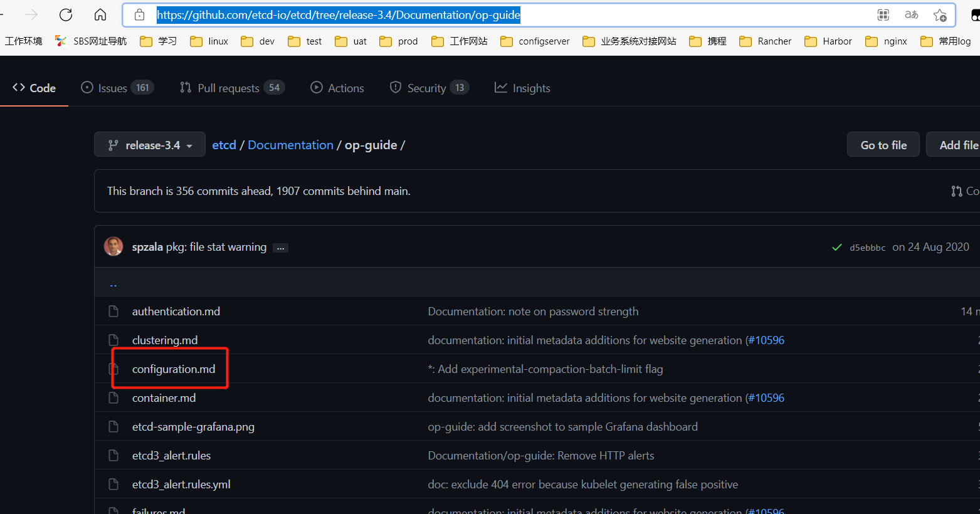980x514 pixels.
Task: Open the test bookmarks folder
Action: pos(305,41)
